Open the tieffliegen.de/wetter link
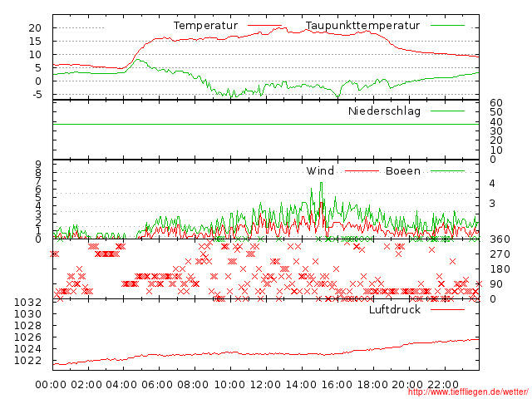The height and width of the screenshot is (399, 532). pos(468,392)
